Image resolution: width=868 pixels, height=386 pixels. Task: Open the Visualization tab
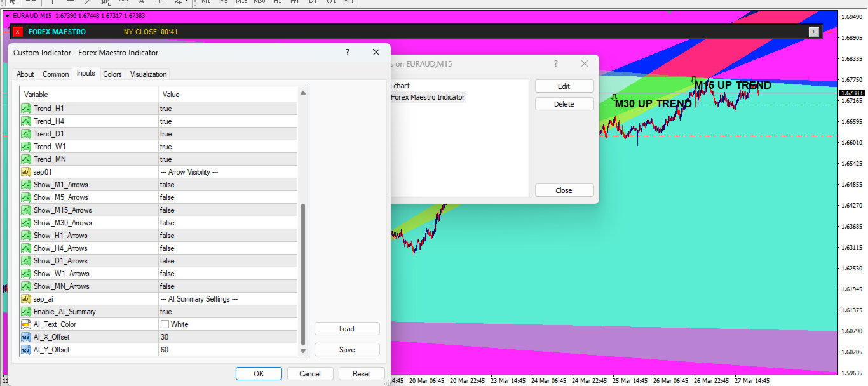pos(149,74)
